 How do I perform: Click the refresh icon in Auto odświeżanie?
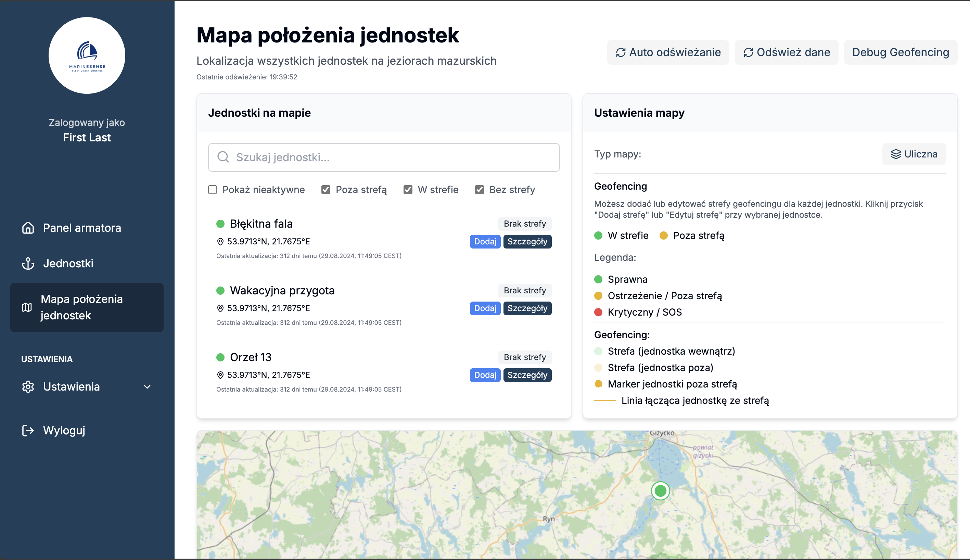point(621,52)
